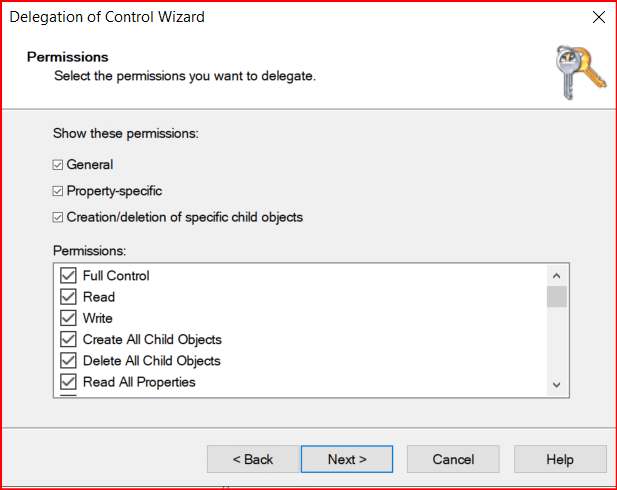Click the permissions list scrollbar thumb
Image resolution: width=617 pixels, height=490 pixels.
click(x=557, y=297)
